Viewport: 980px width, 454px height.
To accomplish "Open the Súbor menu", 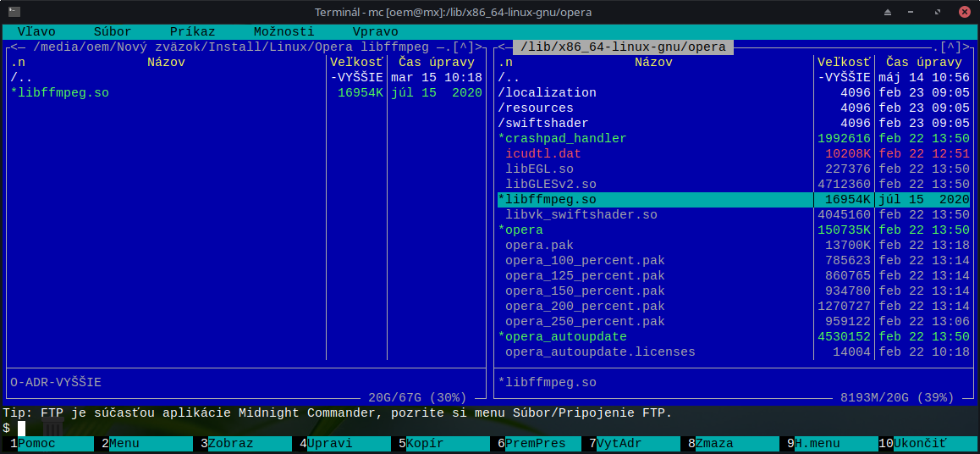I will point(113,31).
